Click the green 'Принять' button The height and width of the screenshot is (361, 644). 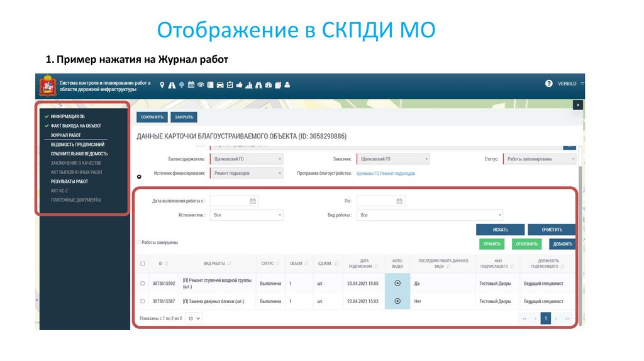click(492, 244)
